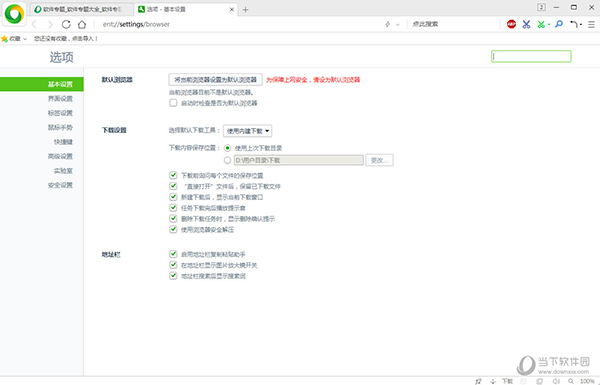Image resolution: width=600 pixels, height=385 pixels.
Task: Toggle show search term in address bar
Action: tap(173, 276)
